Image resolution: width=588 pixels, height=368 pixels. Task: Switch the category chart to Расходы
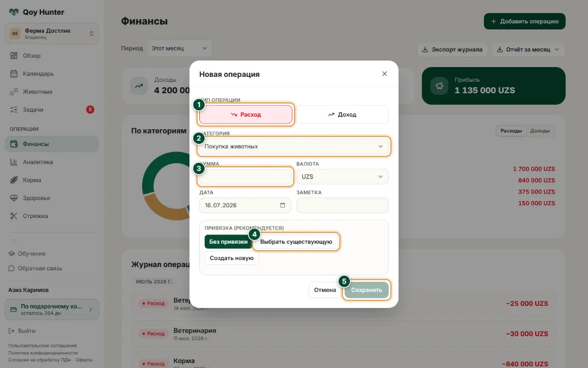point(511,131)
